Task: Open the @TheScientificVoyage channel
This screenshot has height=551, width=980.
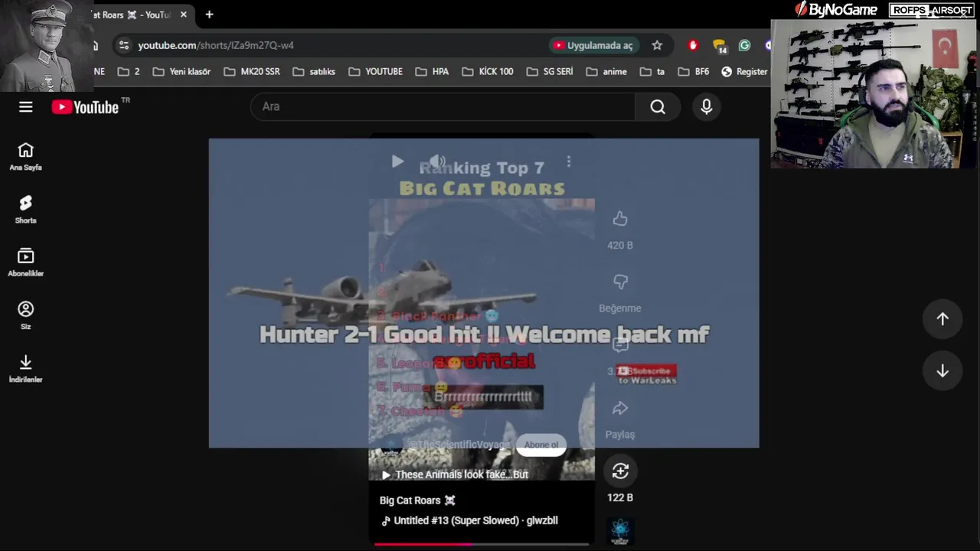Action: point(458,445)
